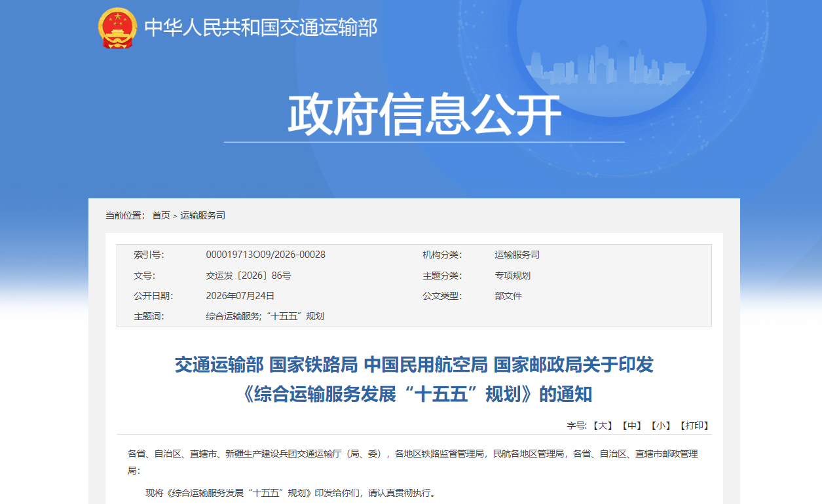Click the national emblem logo
Screen dimensions: 822x504
coord(118,28)
